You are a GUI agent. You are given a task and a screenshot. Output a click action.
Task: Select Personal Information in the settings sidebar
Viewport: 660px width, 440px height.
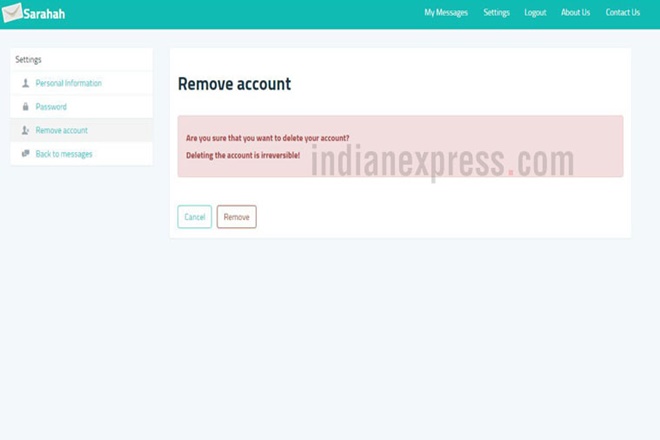pyautogui.click(x=68, y=83)
